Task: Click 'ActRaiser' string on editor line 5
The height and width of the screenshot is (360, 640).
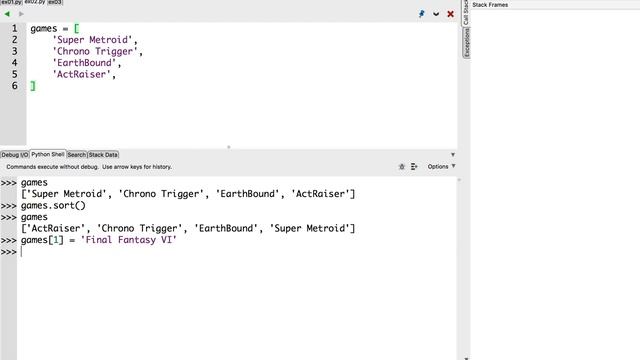Action: tap(81, 74)
